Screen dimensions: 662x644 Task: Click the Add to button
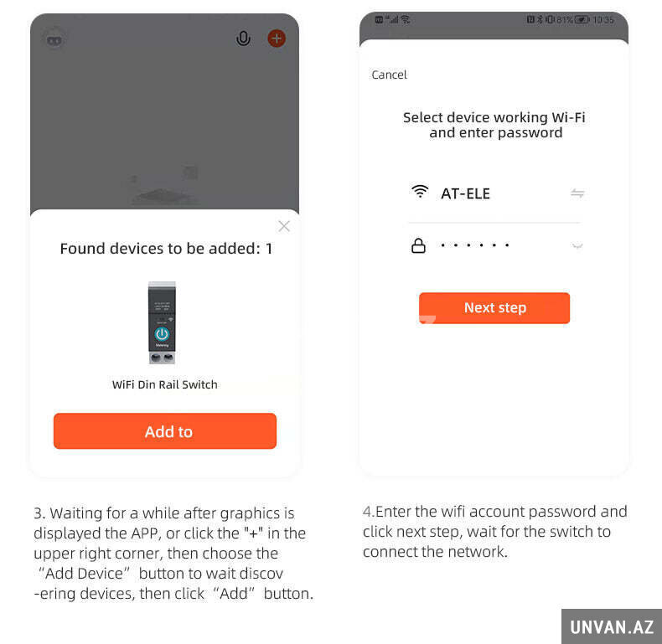pos(165,431)
